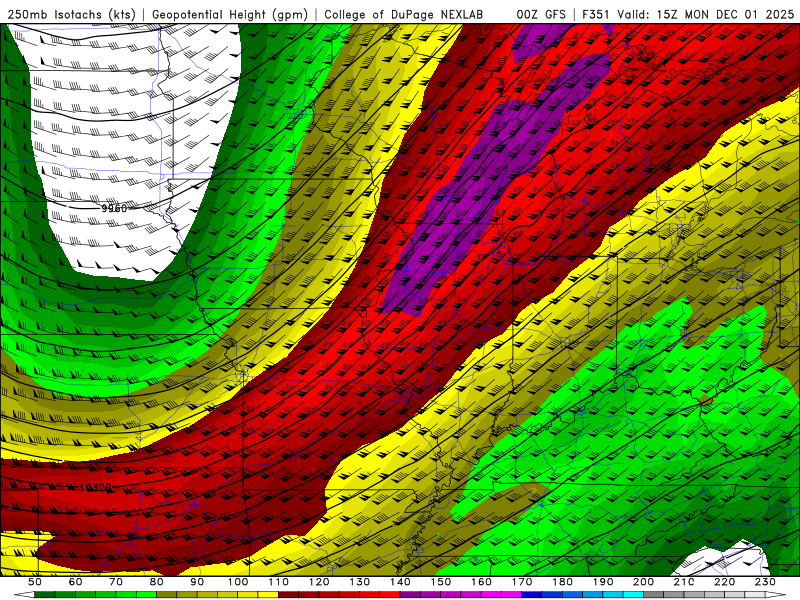
Task: Click the 'College of DuPage NEXLAB' credit
Action: tap(404, 14)
